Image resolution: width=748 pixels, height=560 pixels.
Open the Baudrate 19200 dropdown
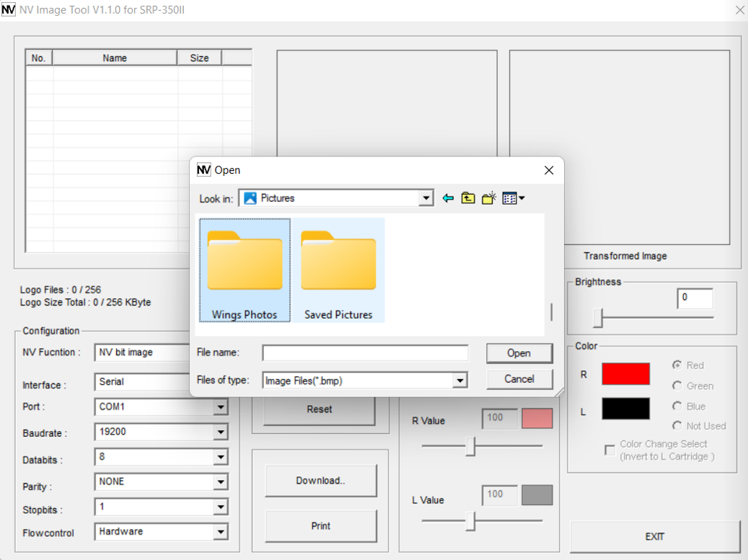click(x=221, y=432)
